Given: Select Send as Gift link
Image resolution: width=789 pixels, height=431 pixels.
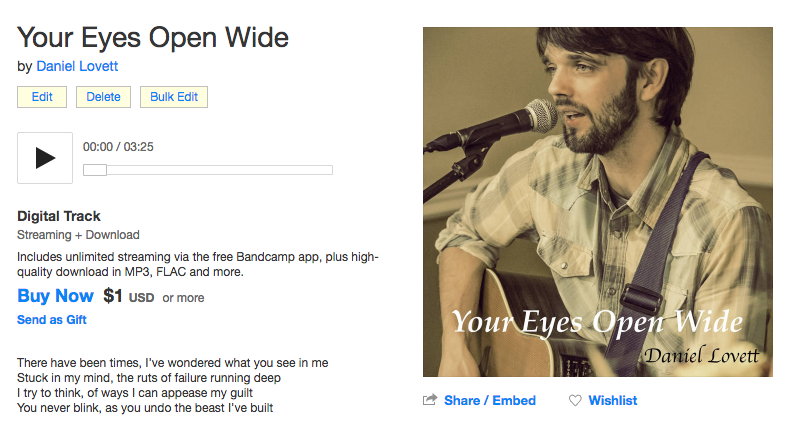Looking at the screenshot, I should coord(52,320).
